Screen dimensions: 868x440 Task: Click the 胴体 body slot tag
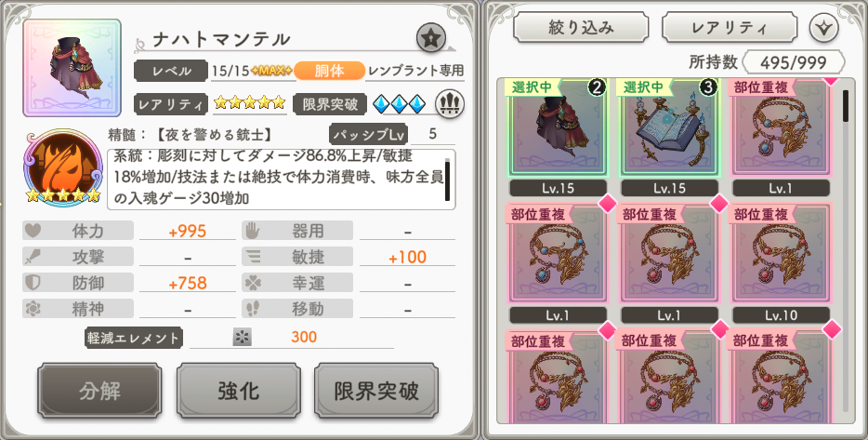tap(329, 71)
